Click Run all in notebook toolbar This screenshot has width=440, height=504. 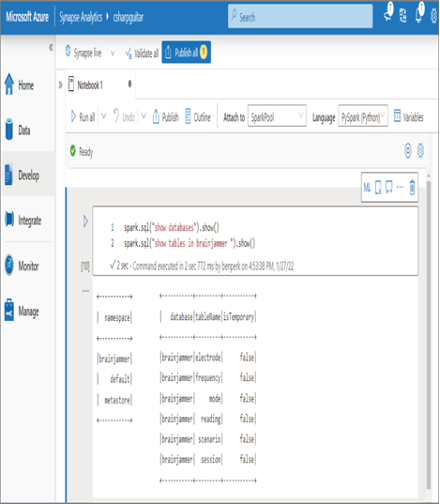click(83, 117)
